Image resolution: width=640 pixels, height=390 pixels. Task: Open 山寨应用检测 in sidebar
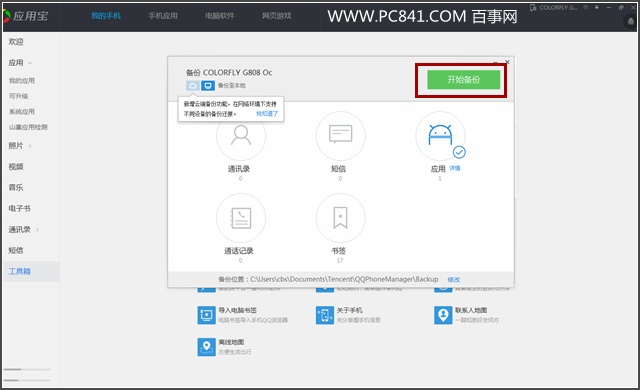(28, 127)
